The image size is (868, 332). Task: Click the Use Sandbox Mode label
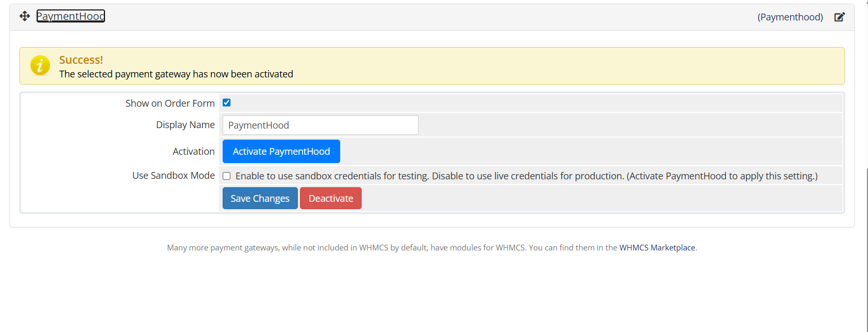173,176
